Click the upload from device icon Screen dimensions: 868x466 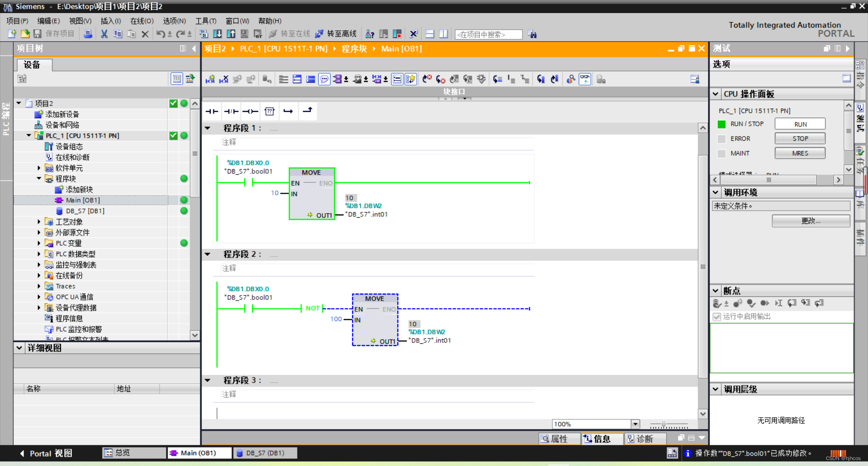(231, 34)
